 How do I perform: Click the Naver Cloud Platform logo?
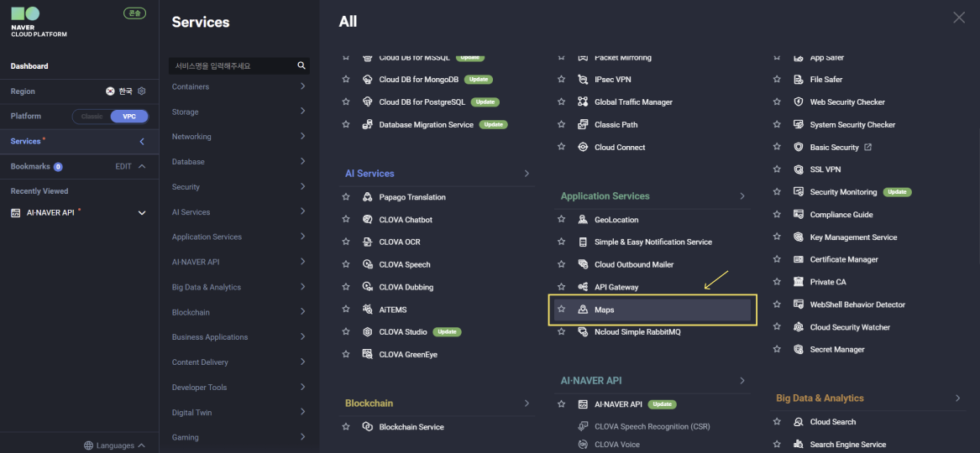coord(38,22)
